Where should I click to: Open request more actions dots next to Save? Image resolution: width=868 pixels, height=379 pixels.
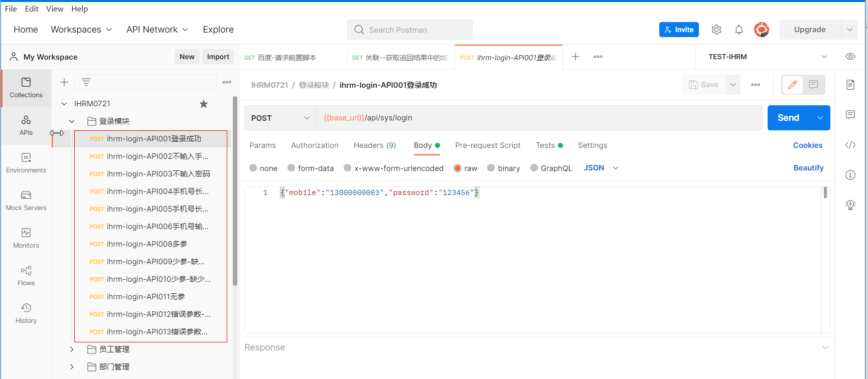(756, 85)
